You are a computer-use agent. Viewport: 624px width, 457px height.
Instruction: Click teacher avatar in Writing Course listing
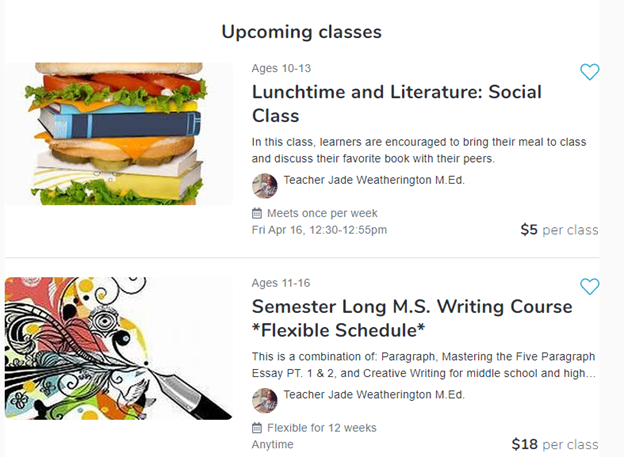[x=264, y=400]
